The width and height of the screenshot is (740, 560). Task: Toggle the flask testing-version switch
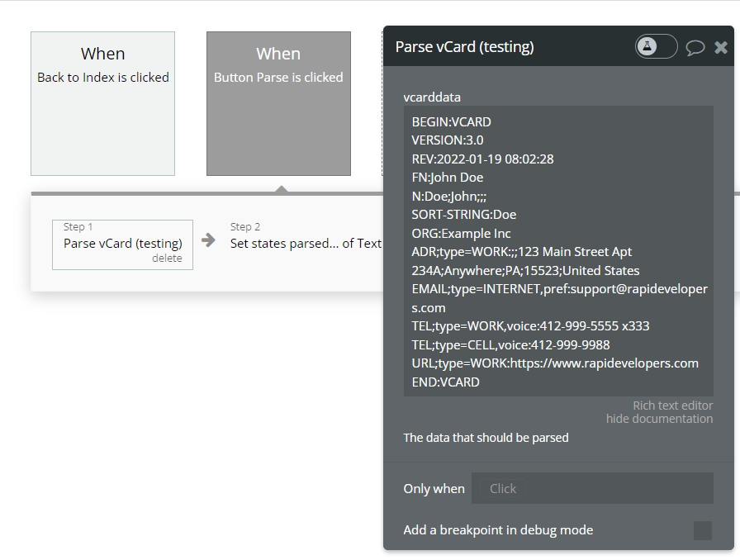tap(656, 46)
